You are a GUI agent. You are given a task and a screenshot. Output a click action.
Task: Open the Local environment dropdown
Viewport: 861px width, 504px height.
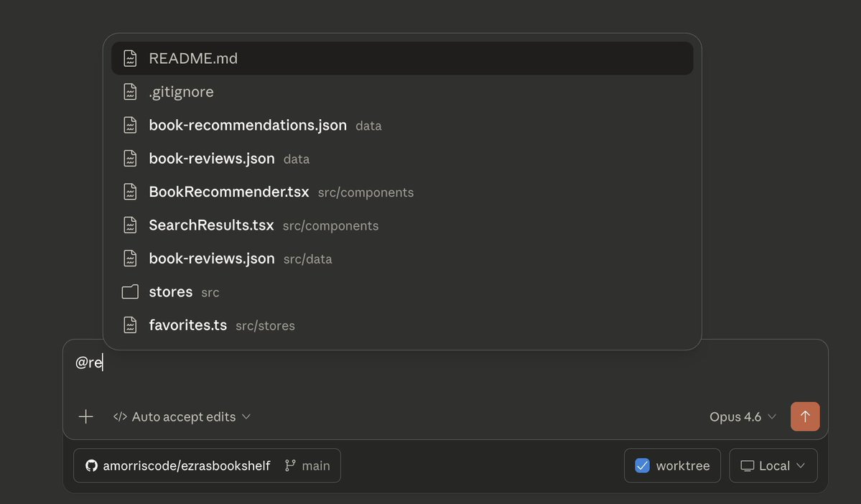coord(773,465)
